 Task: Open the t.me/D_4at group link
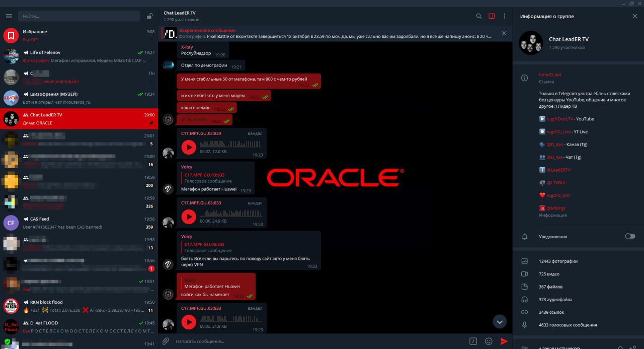[550, 75]
